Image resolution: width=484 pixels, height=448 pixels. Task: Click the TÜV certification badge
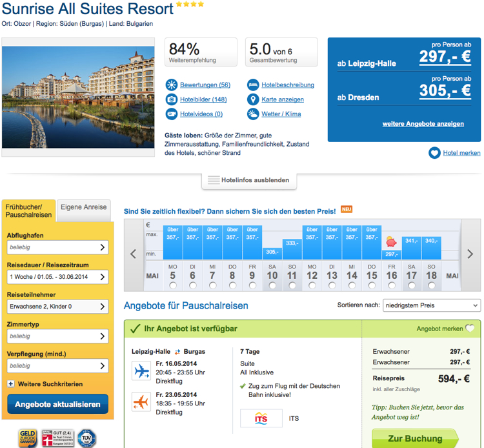[x=86, y=438]
